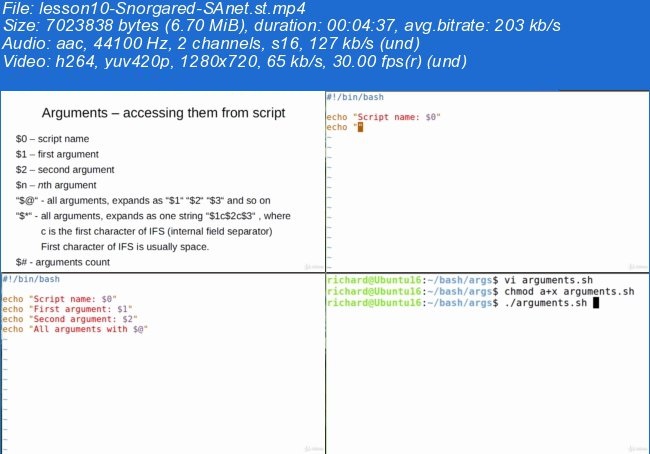Click 'First character of IFS is usually space.'

click(x=125, y=247)
